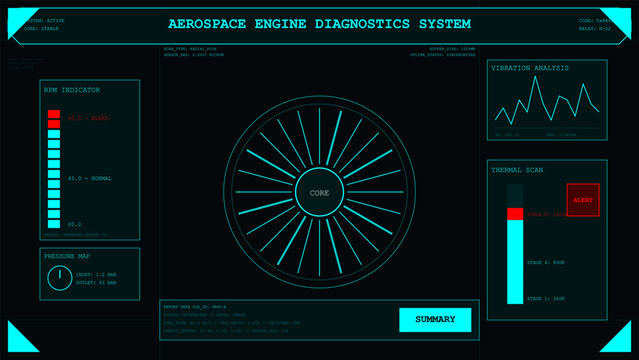The image size is (639, 360).
Task: Click the 'REPORT DATA LOG_ID' line
Action: point(195,307)
